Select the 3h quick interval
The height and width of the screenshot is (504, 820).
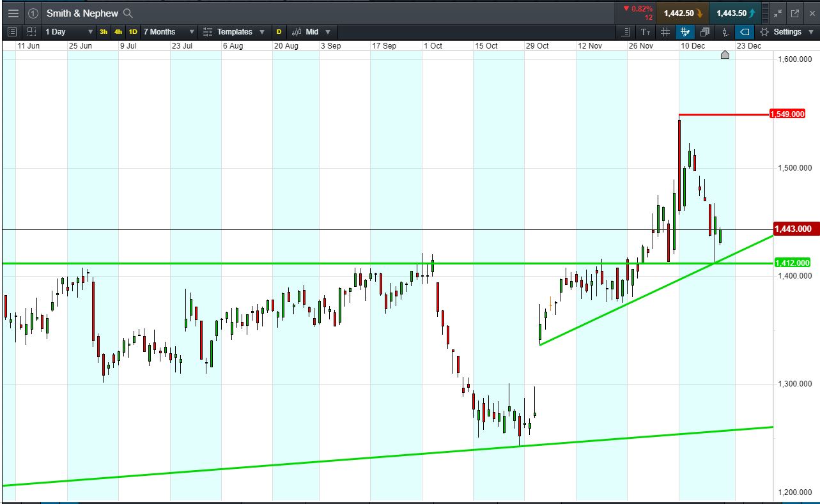point(104,32)
